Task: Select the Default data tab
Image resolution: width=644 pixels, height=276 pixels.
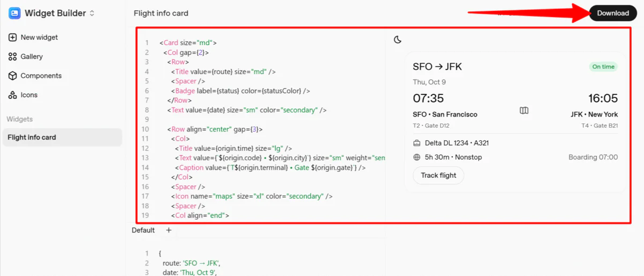Action: [143, 230]
